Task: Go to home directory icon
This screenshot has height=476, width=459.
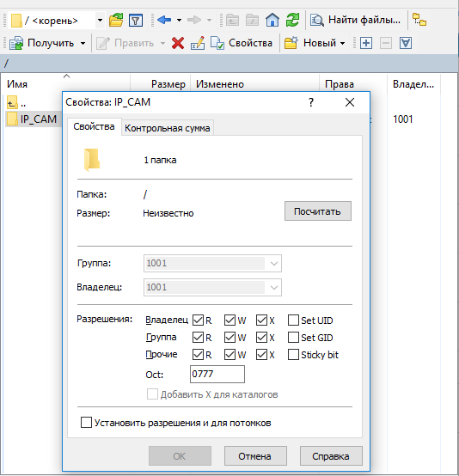Action: coord(272,21)
